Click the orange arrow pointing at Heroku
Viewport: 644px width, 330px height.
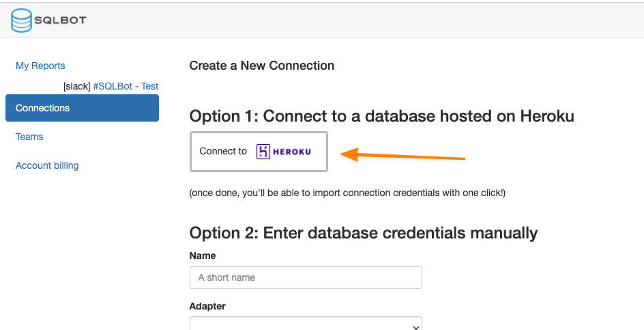pos(402,156)
